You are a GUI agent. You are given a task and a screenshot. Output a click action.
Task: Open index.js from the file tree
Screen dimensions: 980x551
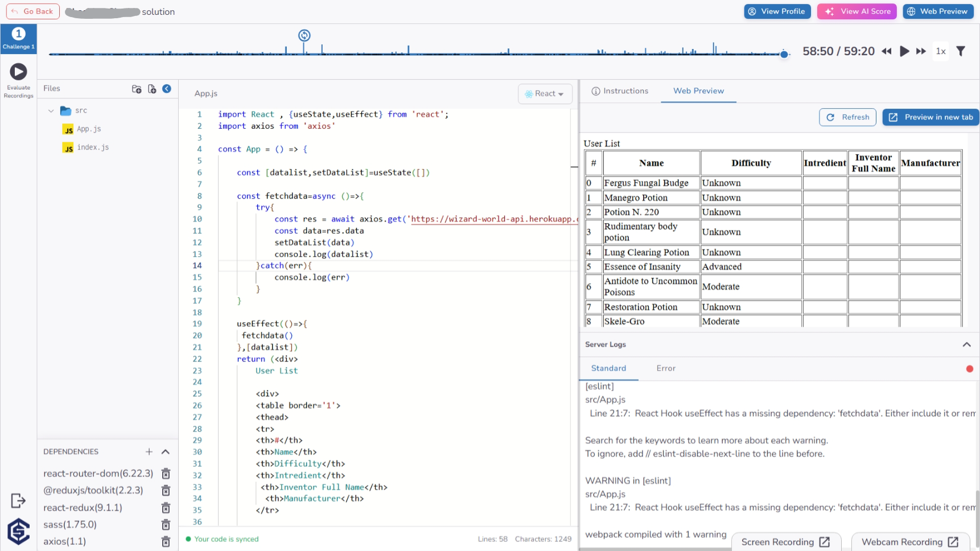93,147
